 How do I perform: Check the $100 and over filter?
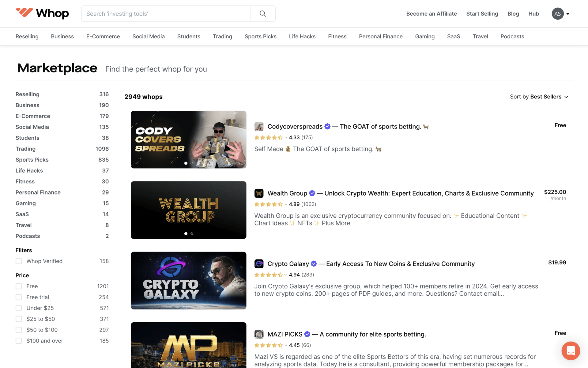19,341
